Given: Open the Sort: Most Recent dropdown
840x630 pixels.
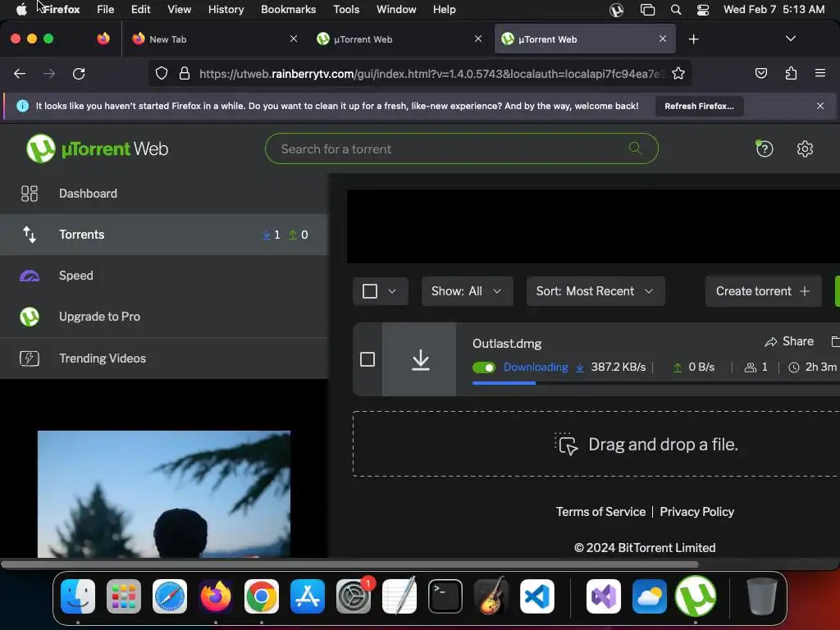Looking at the screenshot, I should coord(596,291).
